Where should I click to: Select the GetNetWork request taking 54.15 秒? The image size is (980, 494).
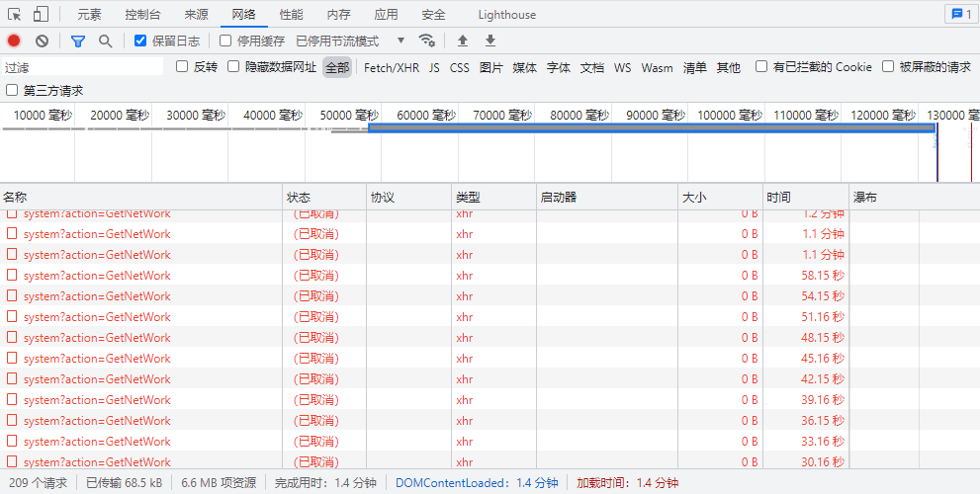[x=97, y=296]
